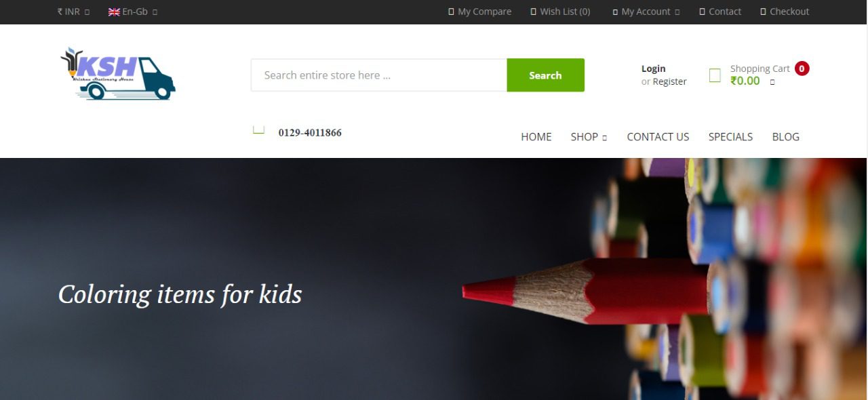The height and width of the screenshot is (400, 868).
Task: Open the Register link
Action: pos(669,82)
